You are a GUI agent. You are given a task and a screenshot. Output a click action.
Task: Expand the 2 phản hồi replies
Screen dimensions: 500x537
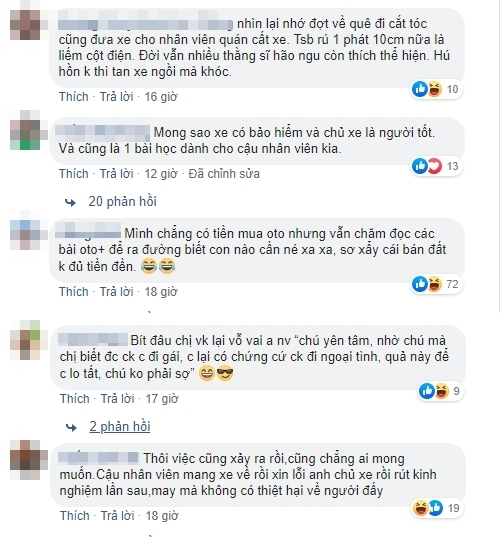click(x=120, y=427)
